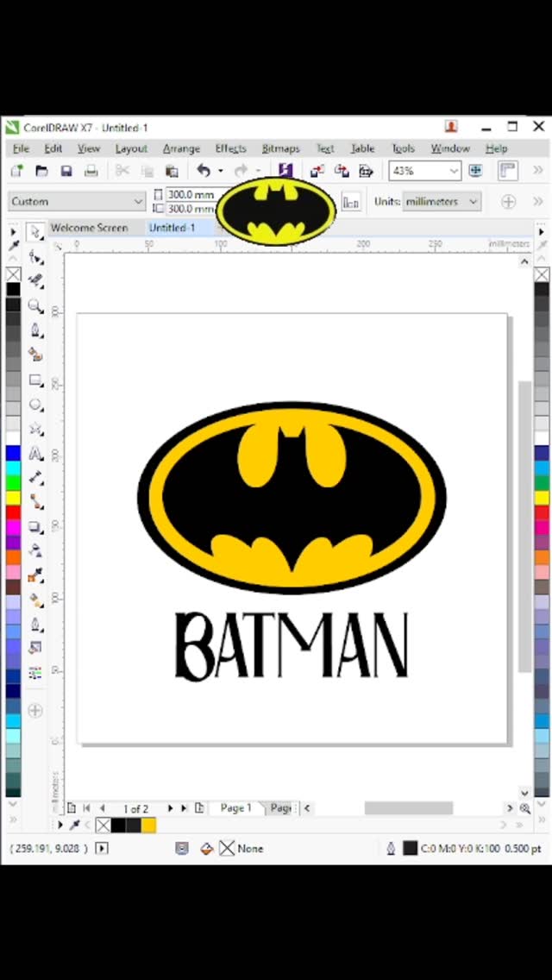This screenshot has width=552, height=980.
Task: Click the Export icon
Action: [342, 170]
